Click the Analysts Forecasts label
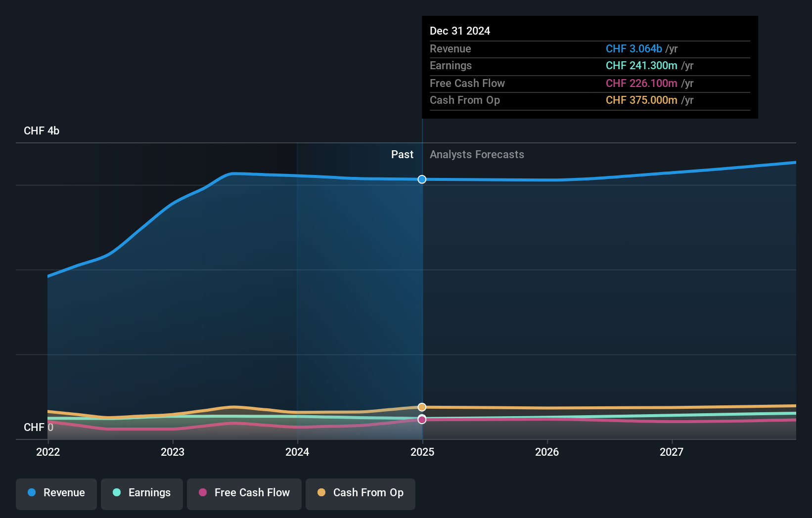 477,154
